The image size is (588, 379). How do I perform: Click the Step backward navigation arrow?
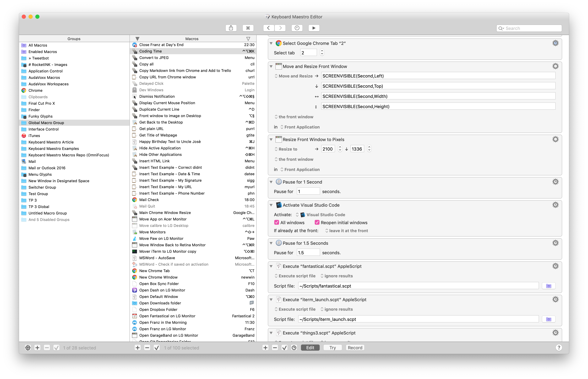[268, 28]
